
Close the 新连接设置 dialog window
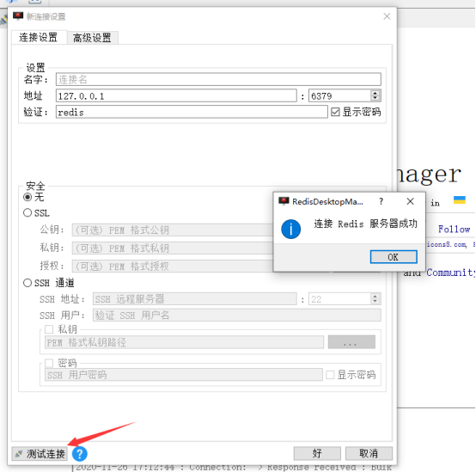click(387, 16)
